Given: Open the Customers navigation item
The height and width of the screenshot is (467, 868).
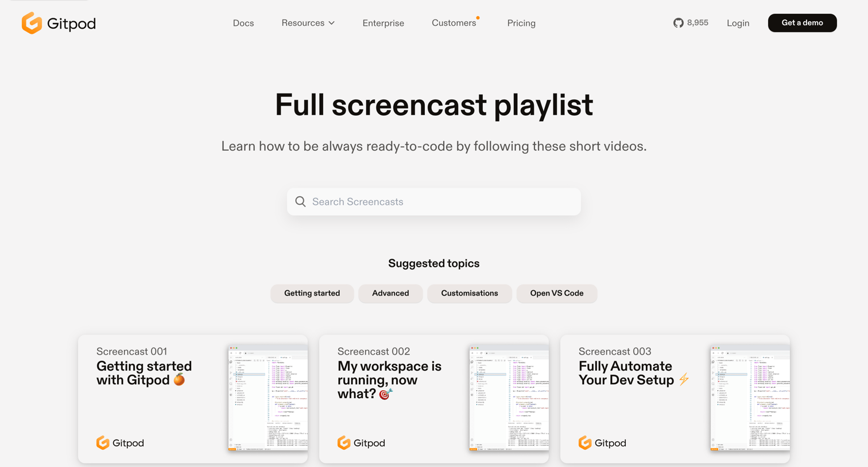Looking at the screenshot, I should click(454, 23).
